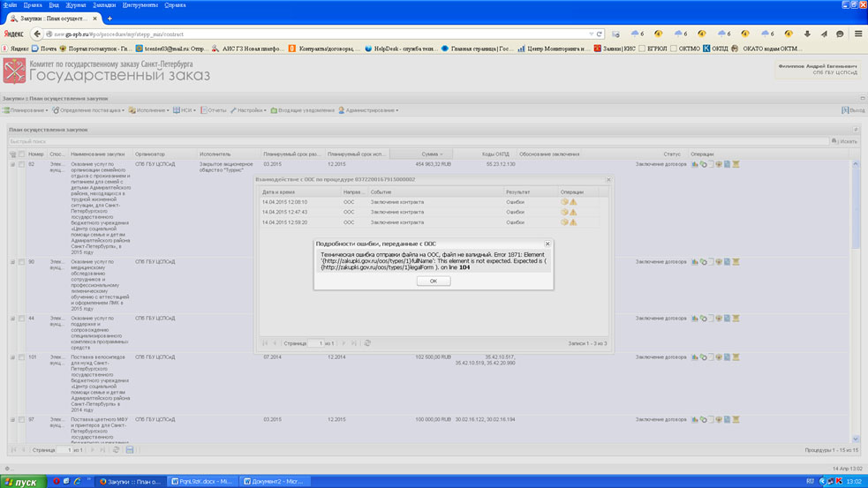Click warning icon in the 12:47:43 row
Image resolution: width=868 pixels, height=488 pixels.
click(573, 212)
